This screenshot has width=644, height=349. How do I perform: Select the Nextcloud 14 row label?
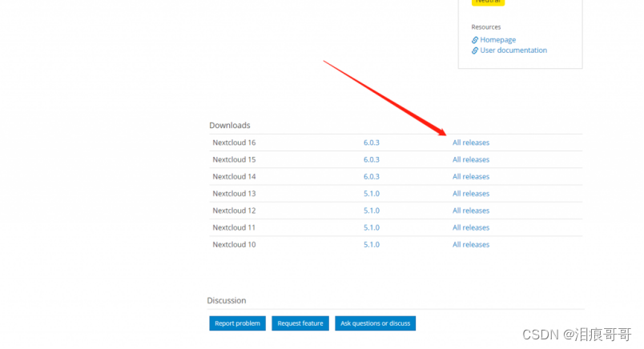[x=234, y=177]
